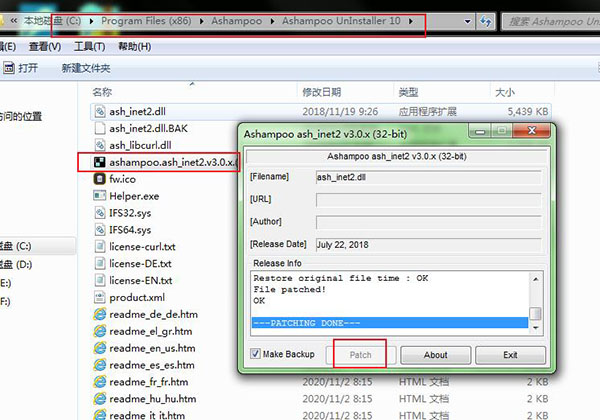Image resolution: width=600 pixels, height=420 pixels.
Task: Click the Program Files (x86) breadcrumb
Action: 146,21
